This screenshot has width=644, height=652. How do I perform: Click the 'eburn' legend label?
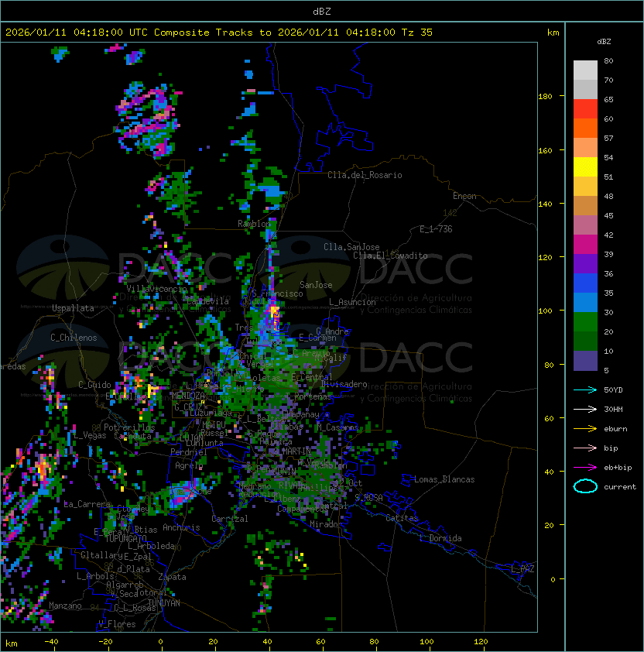coord(615,429)
